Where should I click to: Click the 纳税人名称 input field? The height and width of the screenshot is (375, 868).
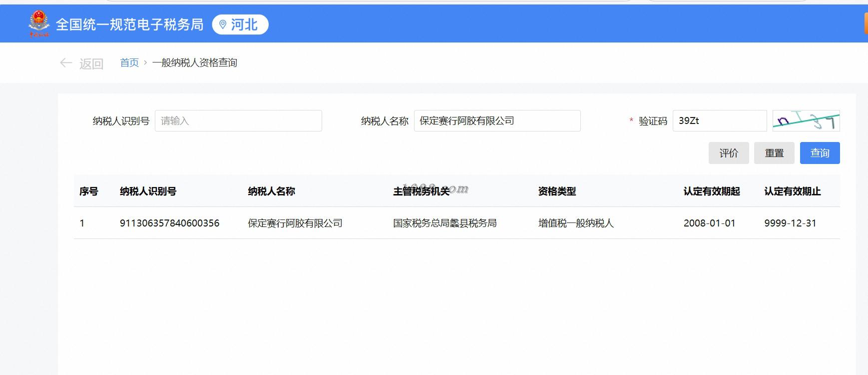pyautogui.click(x=497, y=121)
